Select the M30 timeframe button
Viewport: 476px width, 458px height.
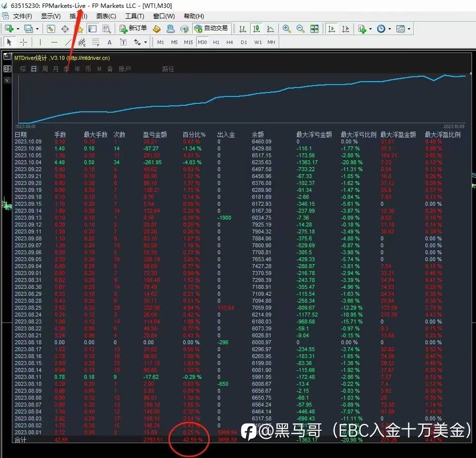pyautogui.click(x=202, y=42)
